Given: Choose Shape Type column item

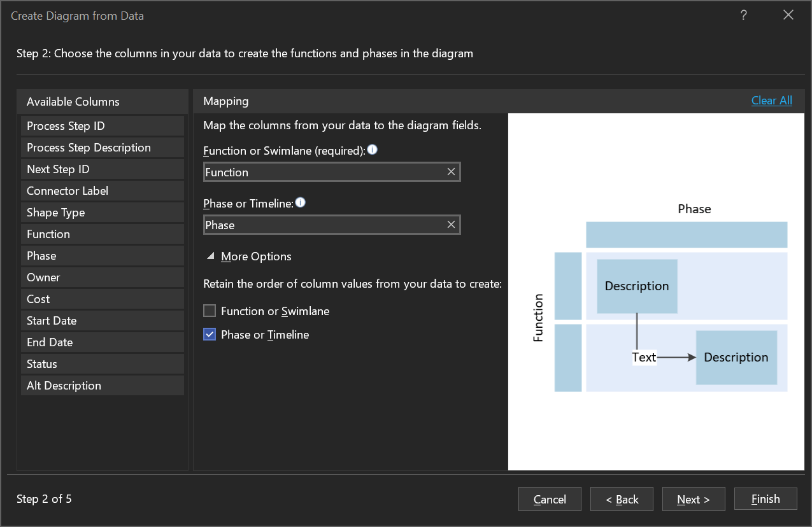Looking at the screenshot, I should 103,213.
